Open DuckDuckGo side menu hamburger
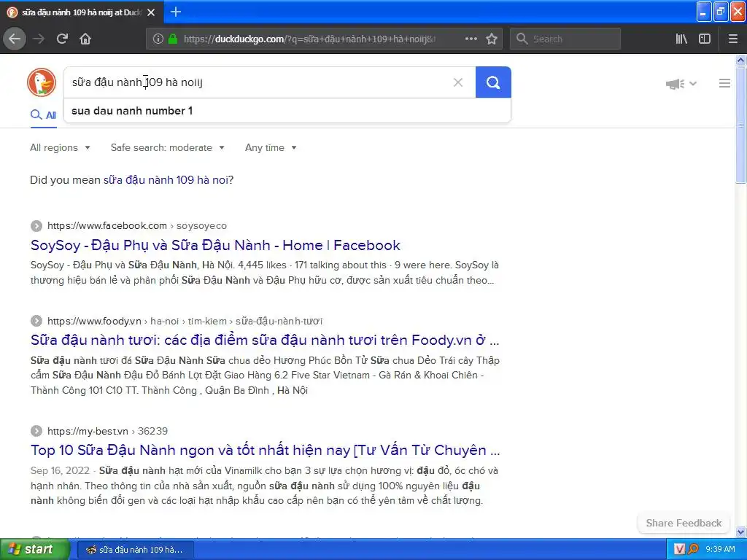747x560 pixels. pos(724,83)
